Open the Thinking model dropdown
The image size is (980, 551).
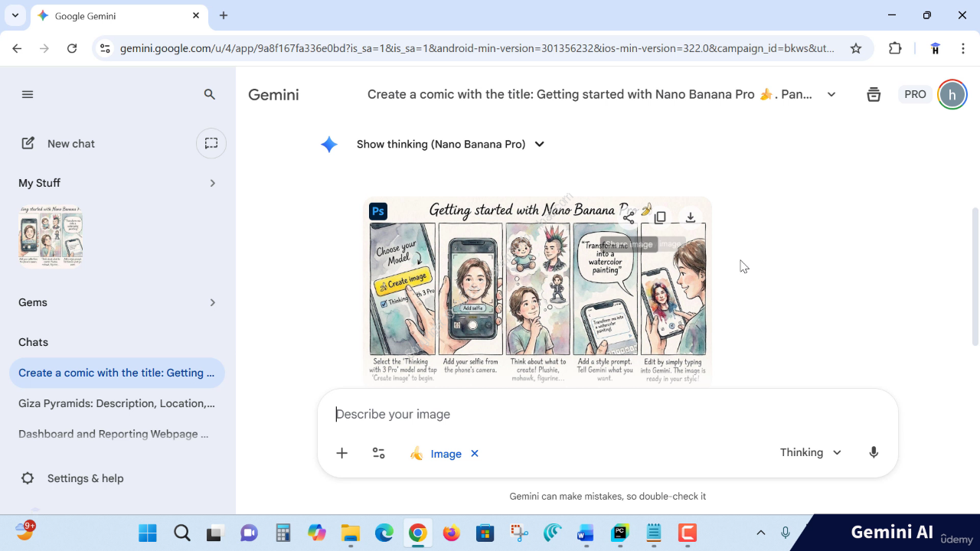tap(810, 452)
